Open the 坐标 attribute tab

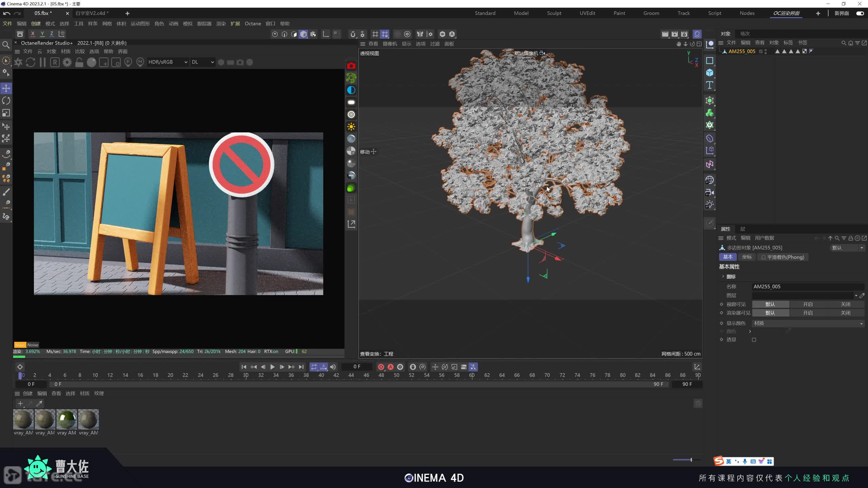click(x=747, y=257)
